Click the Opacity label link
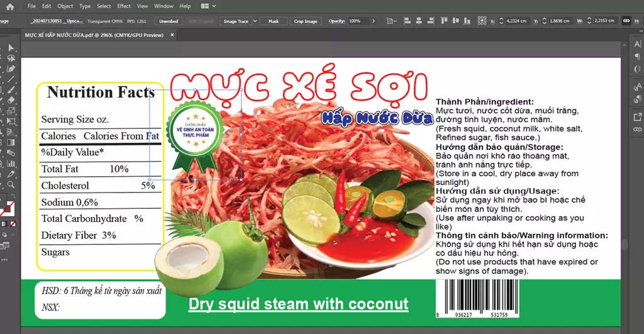 pos(337,21)
